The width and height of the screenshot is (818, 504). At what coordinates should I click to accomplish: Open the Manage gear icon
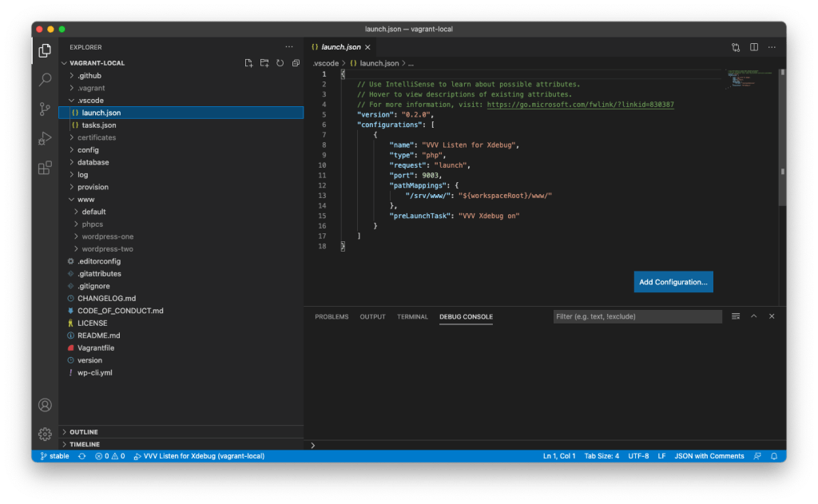point(46,434)
